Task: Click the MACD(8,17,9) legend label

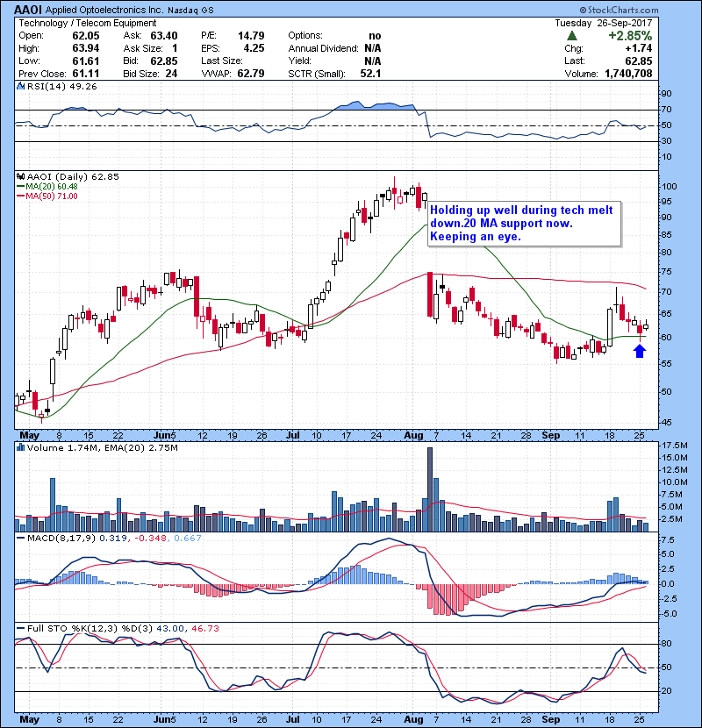Action: [61, 539]
